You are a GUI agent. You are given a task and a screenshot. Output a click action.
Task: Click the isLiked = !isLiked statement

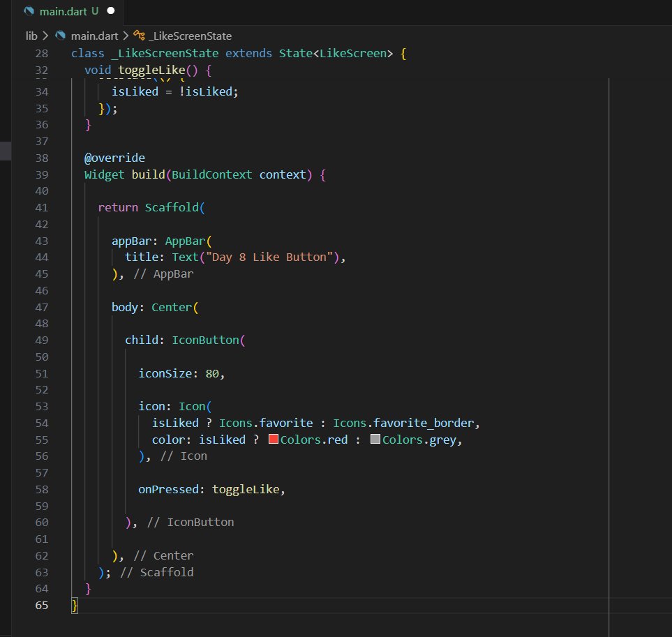click(x=174, y=91)
